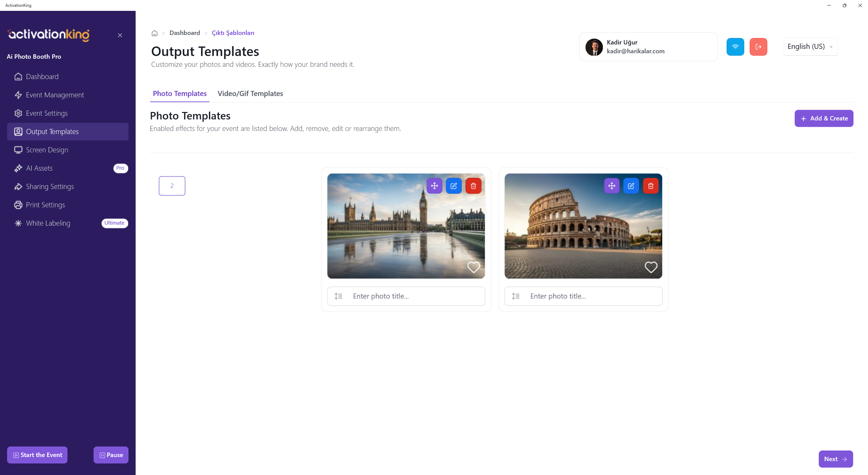Click the move icon on Colosseum photo
Image resolution: width=868 pixels, height=475 pixels.
pos(612,186)
